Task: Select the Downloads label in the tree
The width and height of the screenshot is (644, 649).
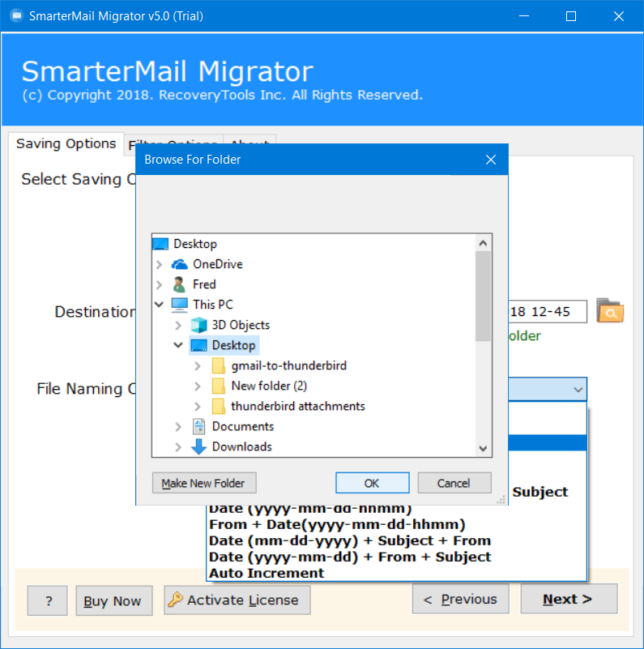Action: (242, 446)
